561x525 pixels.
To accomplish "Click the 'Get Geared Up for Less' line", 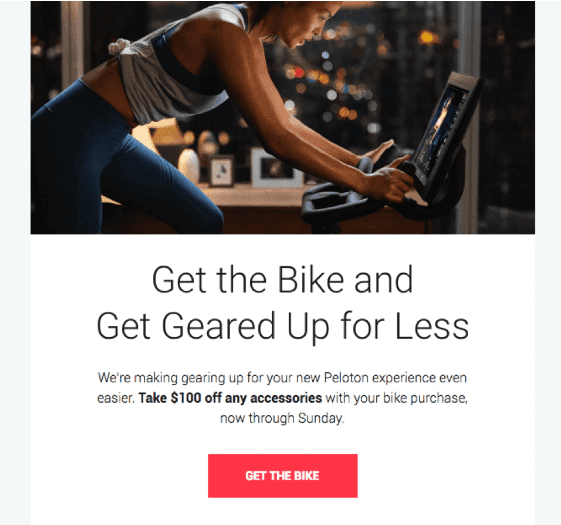I will point(283,326).
